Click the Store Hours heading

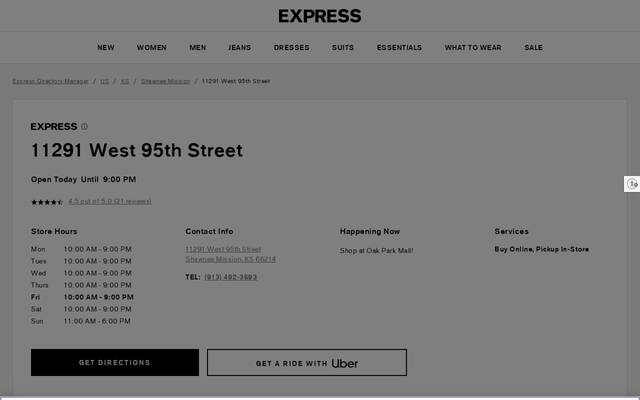(x=54, y=231)
